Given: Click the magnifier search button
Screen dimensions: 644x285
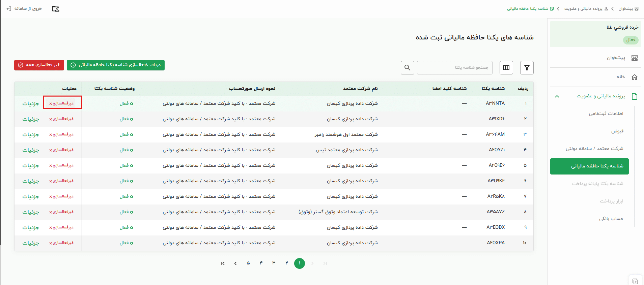Looking at the screenshot, I should 407,68.
